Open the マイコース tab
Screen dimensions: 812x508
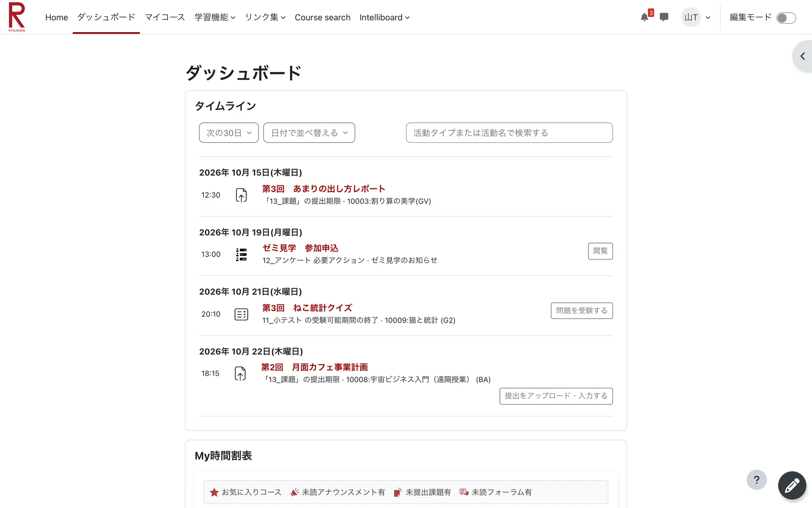coord(165,17)
